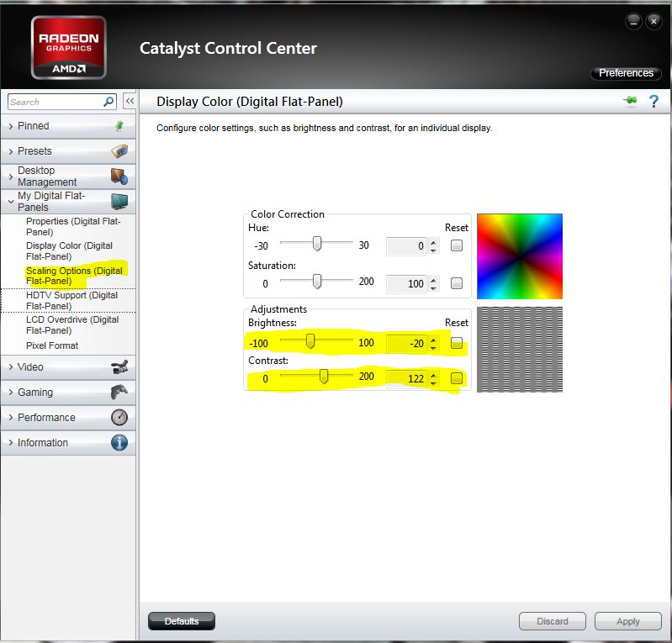Open HDTV Support (Digital Flat-Panel)
Viewport: 672px width, 643px height.
pyautogui.click(x=71, y=300)
